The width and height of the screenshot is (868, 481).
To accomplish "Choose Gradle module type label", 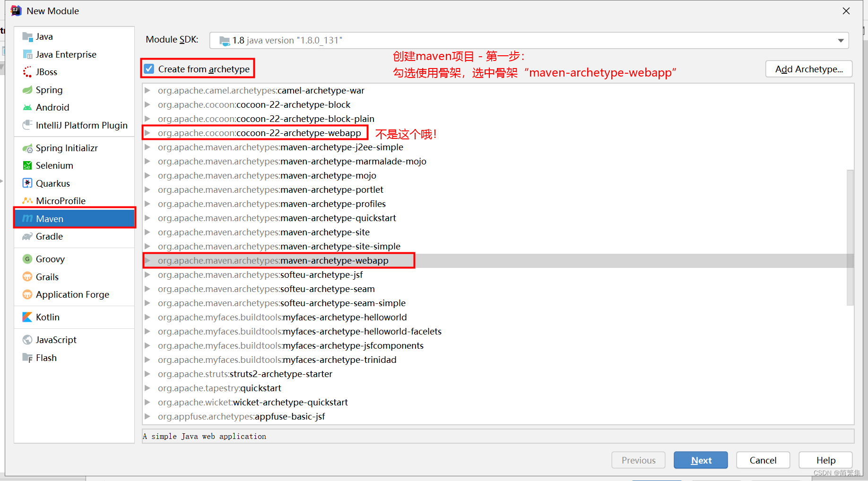I will (x=49, y=236).
